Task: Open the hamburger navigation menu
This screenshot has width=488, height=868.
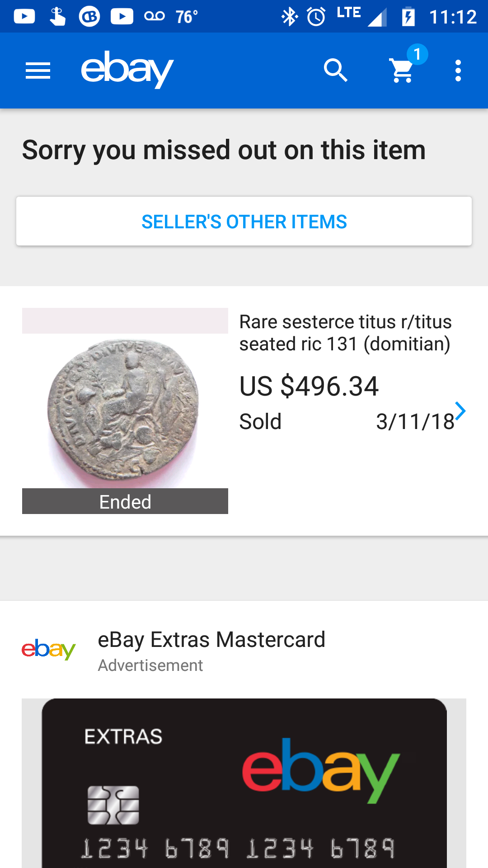Action: (x=38, y=71)
